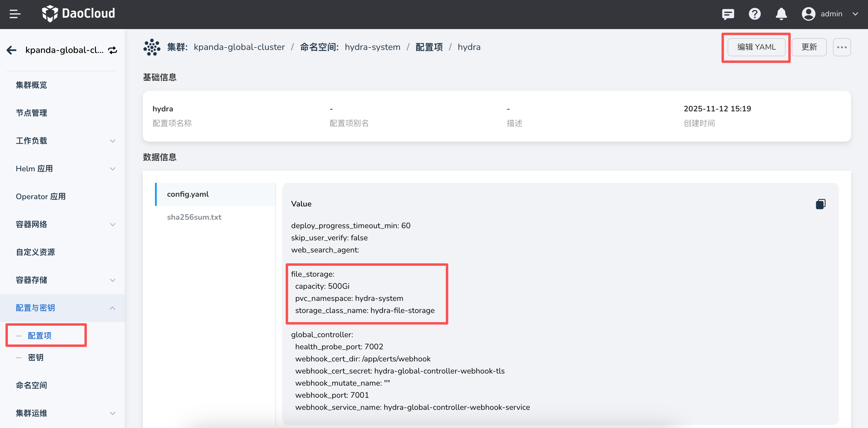
Task: Click the 更新 button
Action: pyautogui.click(x=809, y=47)
